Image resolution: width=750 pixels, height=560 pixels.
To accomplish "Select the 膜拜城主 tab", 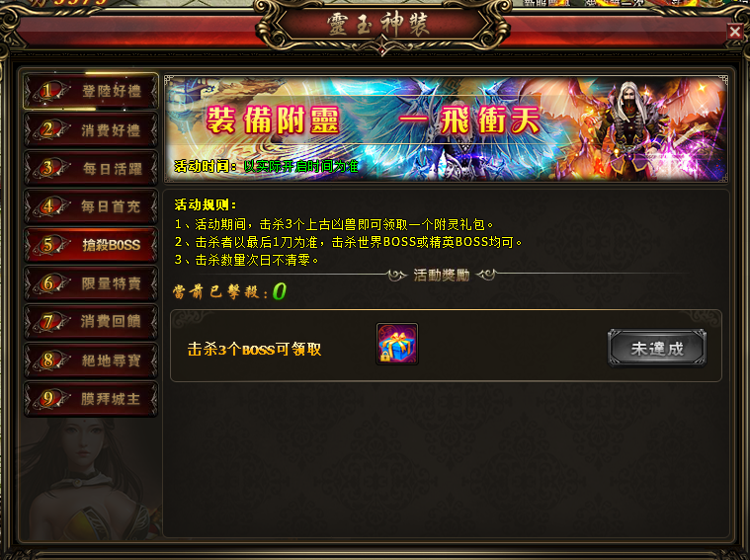I will pos(91,398).
